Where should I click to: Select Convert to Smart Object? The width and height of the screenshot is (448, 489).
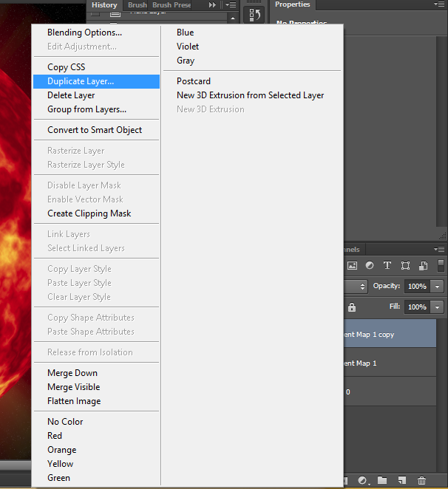click(95, 130)
